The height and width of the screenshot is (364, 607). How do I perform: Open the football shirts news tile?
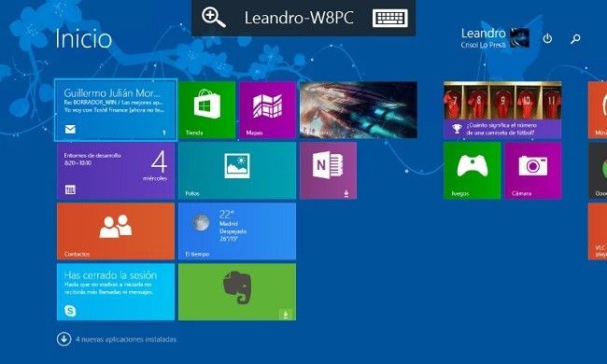[502, 110]
